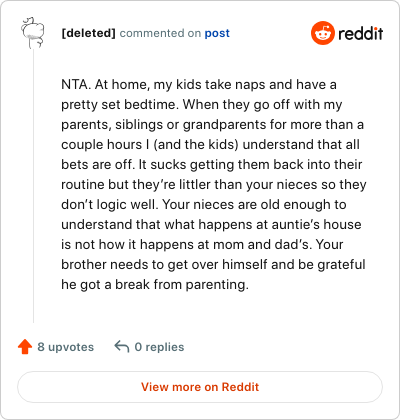Viewport: 400px width, 420px height.
Task: Click the reddit wordmark text logo
Action: pyautogui.click(x=360, y=33)
